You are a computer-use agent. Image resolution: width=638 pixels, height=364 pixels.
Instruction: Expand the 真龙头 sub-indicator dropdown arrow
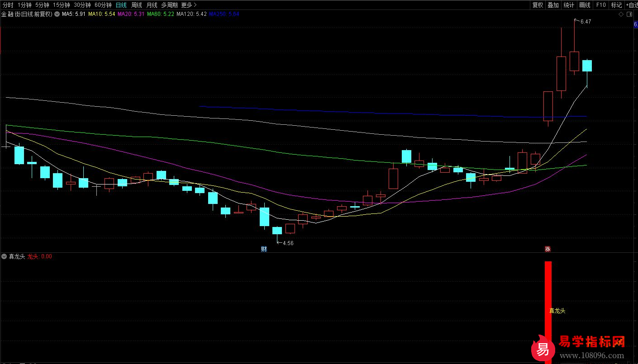pos(4,256)
